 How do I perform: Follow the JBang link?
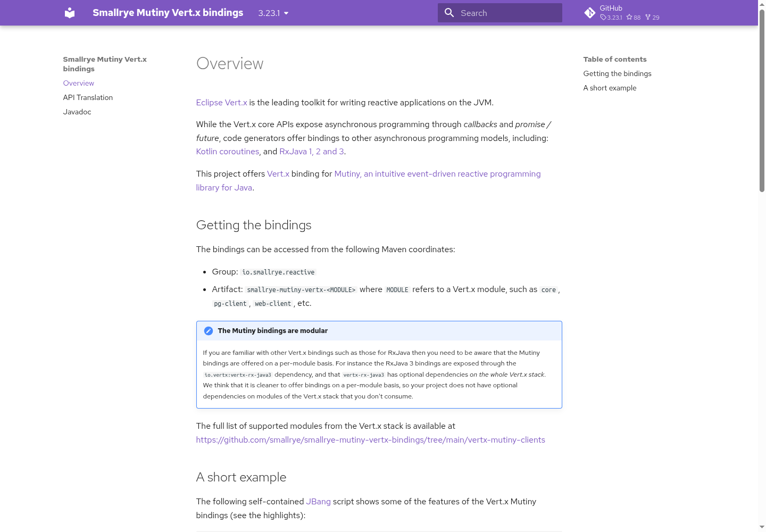pos(318,502)
